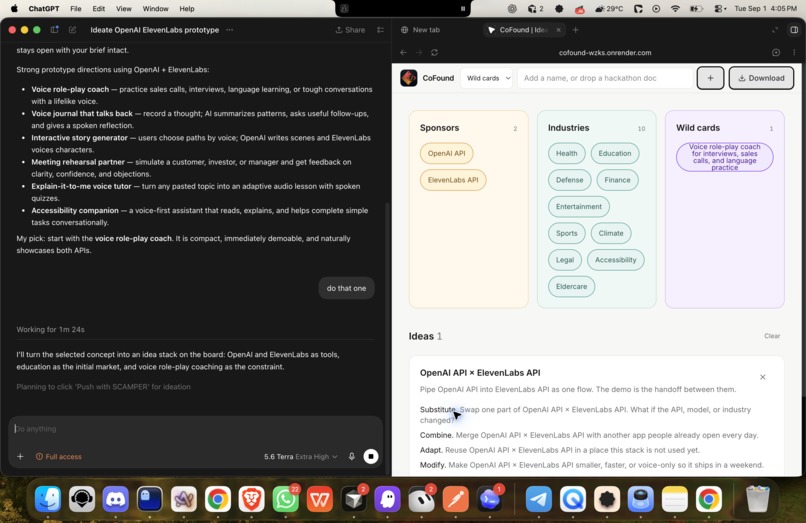Viewport: 806px width, 523px height.
Task: Click the panel layout icon beside Share
Action: coord(380,30)
